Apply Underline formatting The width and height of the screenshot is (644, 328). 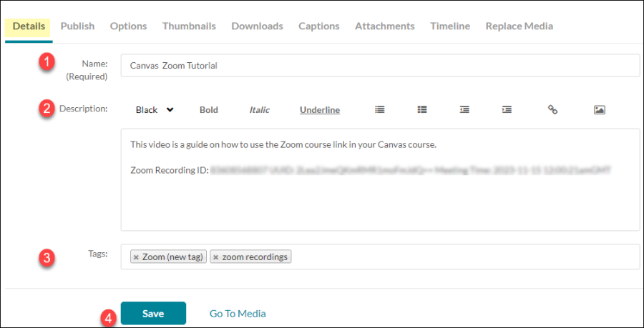320,110
